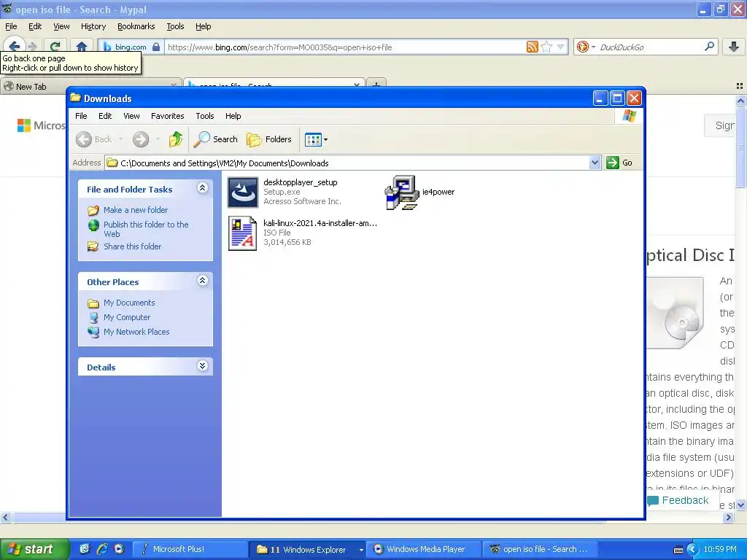Click the Downloads address path field
This screenshot has width=747, height=560.
[x=352, y=163]
